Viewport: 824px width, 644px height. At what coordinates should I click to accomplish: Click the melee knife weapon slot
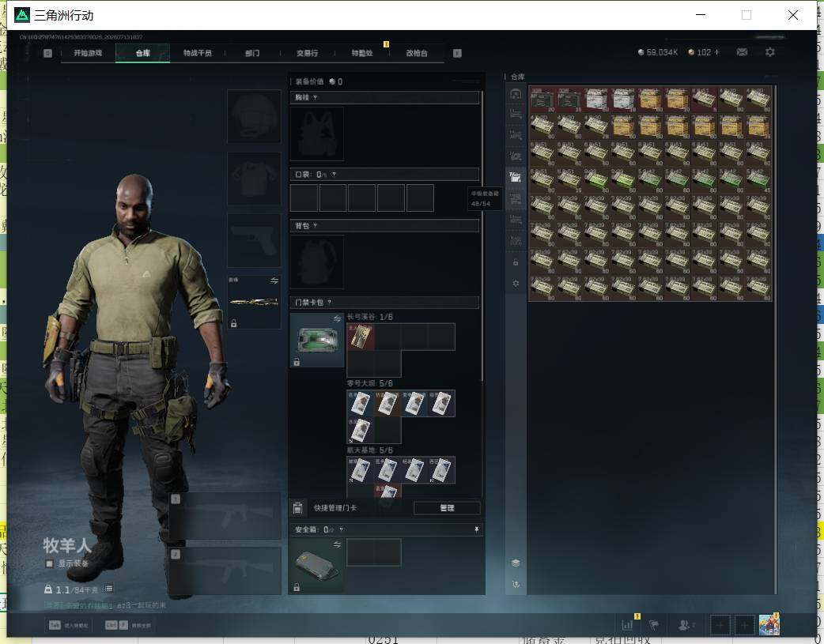click(254, 302)
